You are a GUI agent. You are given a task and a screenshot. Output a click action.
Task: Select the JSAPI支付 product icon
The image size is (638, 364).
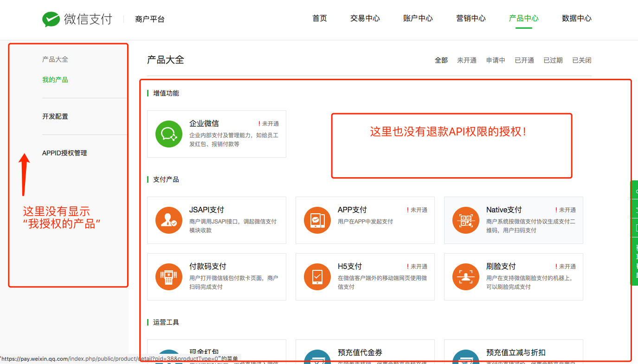169,220
